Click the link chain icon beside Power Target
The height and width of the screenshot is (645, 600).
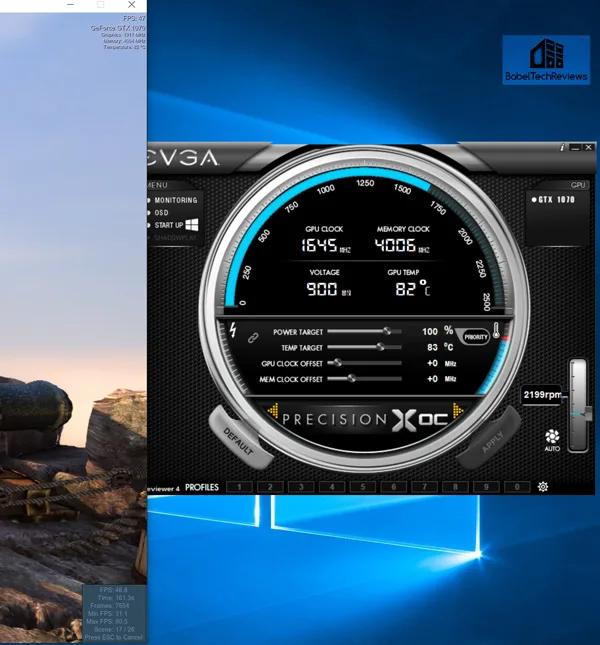coord(253,338)
